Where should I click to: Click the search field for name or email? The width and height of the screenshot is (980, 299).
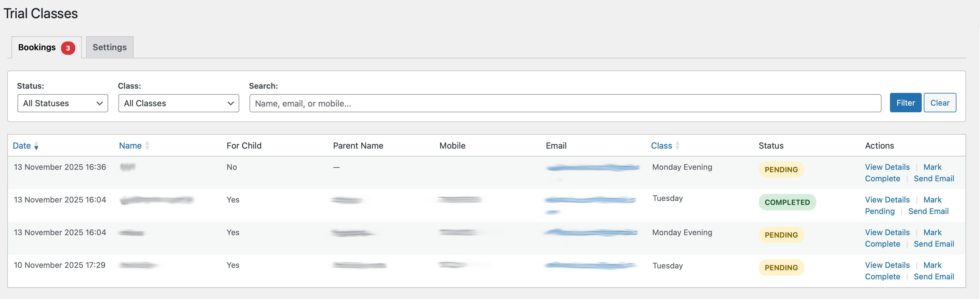(565, 103)
